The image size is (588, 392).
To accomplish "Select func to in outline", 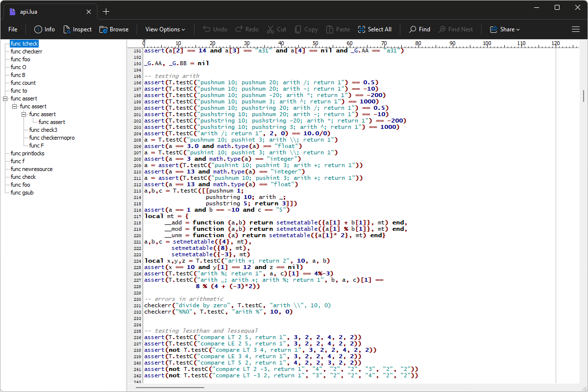I will click(x=19, y=91).
